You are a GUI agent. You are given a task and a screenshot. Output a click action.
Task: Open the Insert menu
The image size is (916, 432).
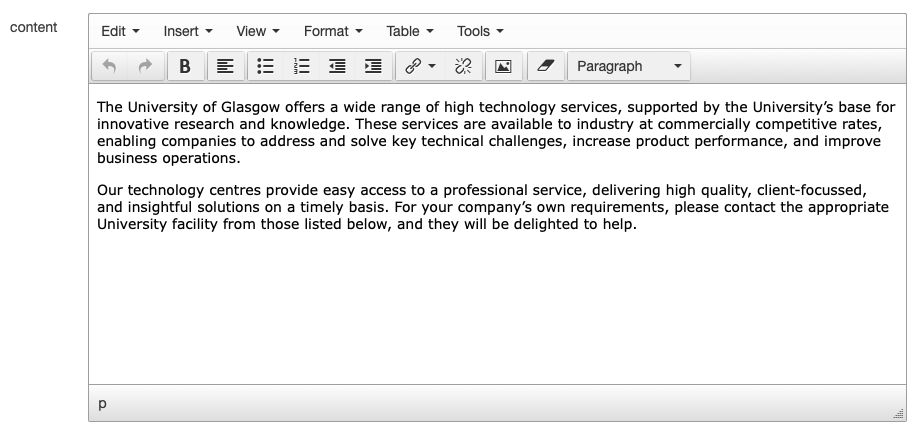click(x=188, y=31)
